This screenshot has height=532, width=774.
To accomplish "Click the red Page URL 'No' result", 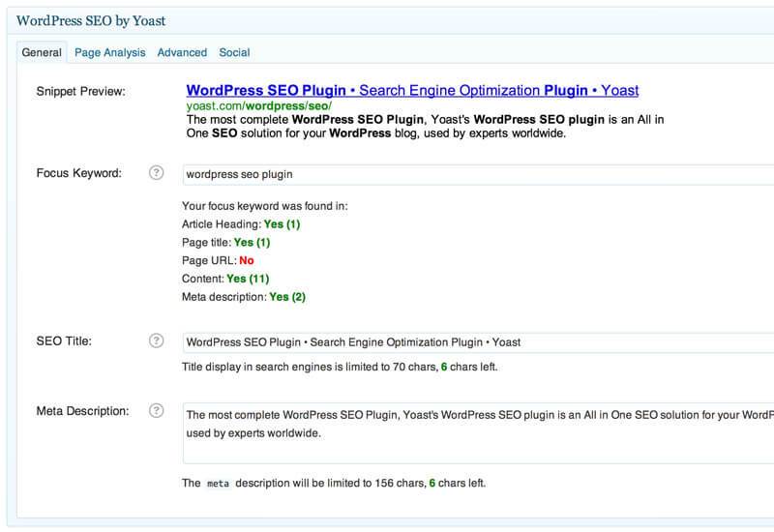I will coord(246,261).
